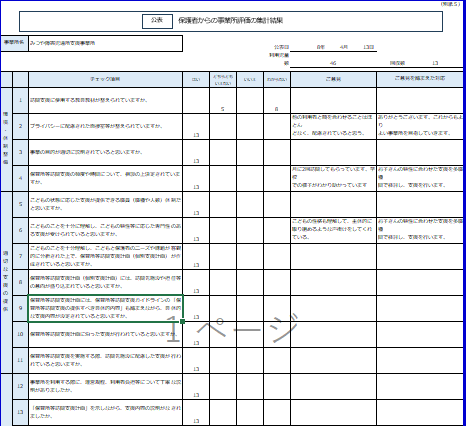This screenshot has width=466, height=426.
Task: Select the いいえ column header
Action: pyautogui.click(x=250, y=80)
